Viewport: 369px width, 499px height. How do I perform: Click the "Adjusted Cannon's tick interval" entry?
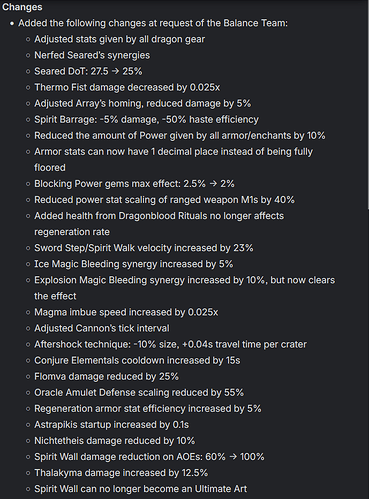point(102,328)
